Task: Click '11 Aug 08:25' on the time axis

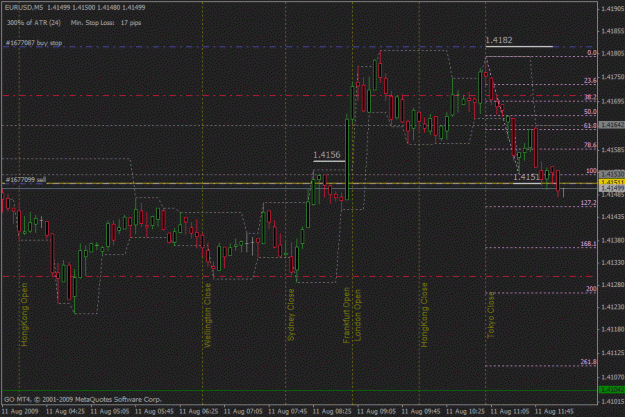Action: (332, 411)
